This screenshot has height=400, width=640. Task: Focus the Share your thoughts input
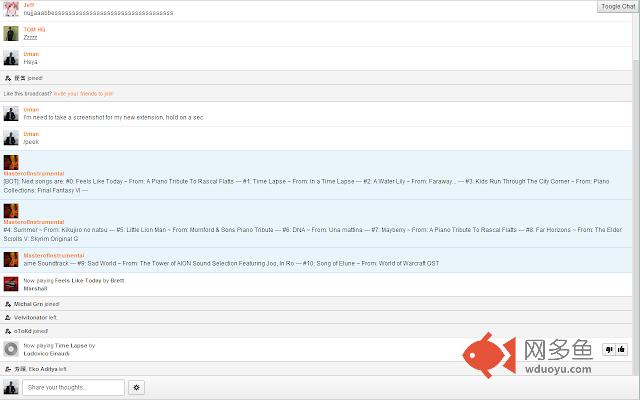(x=73, y=387)
